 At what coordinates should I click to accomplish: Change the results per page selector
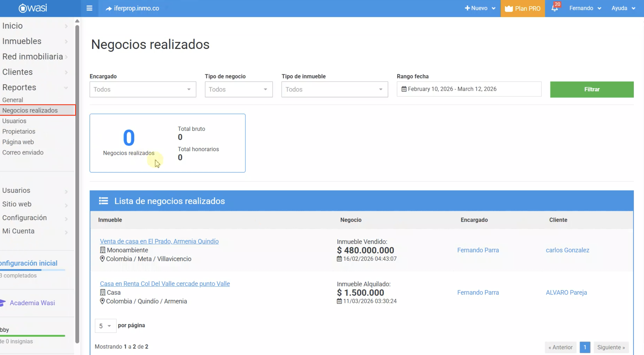click(x=105, y=326)
